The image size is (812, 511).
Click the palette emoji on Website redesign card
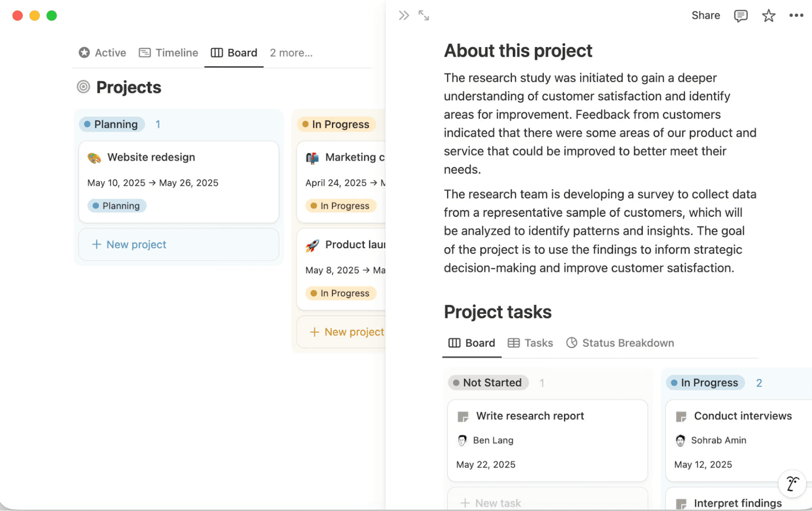[94, 157]
